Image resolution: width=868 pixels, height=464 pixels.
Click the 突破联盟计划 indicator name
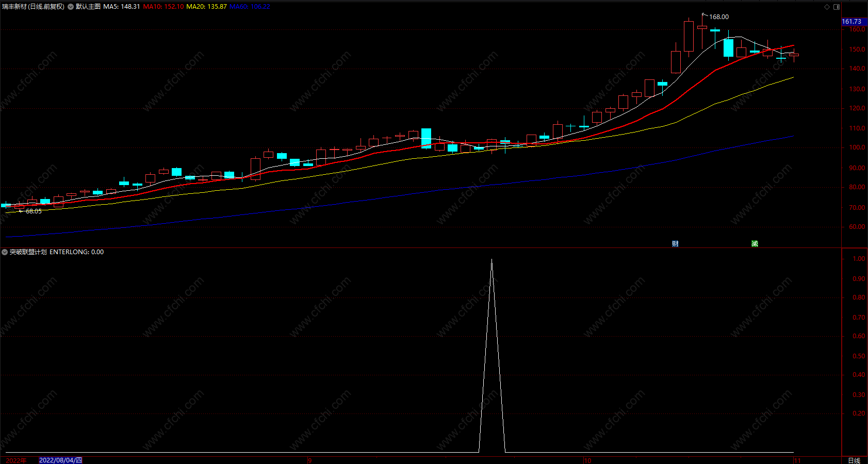pyautogui.click(x=28, y=252)
